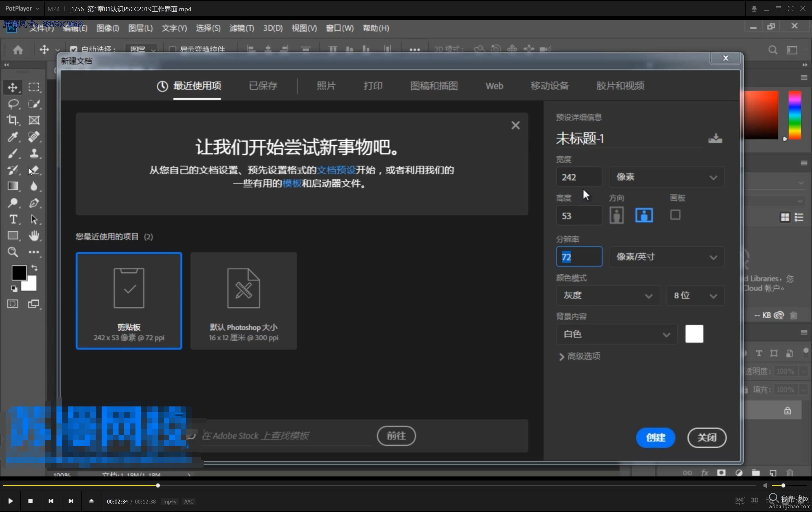Swap foreground and background colors
812x512 pixels.
pos(34,268)
